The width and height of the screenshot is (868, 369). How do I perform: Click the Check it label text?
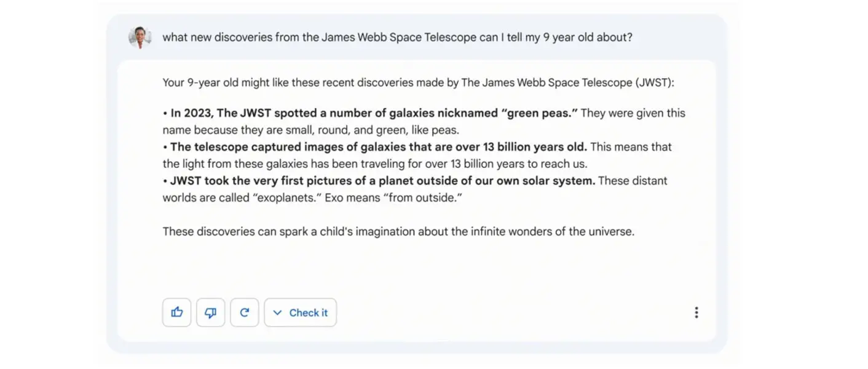pyautogui.click(x=309, y=312)
